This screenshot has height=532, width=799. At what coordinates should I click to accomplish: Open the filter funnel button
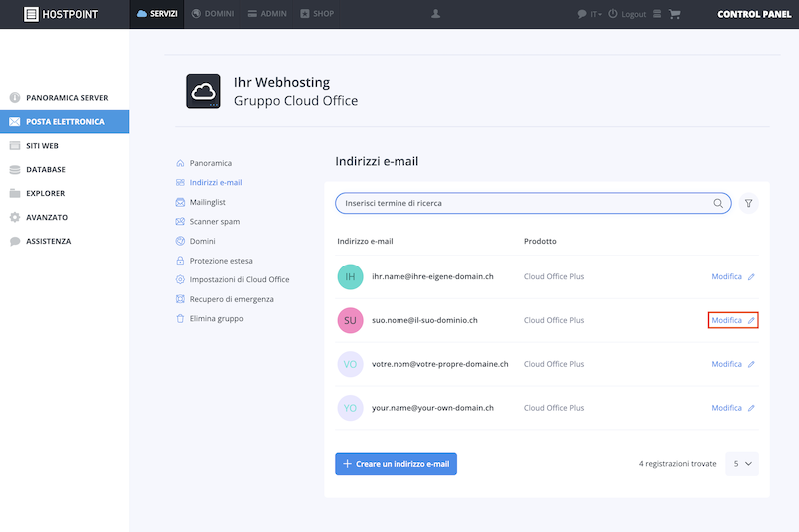tap(748, 203)
